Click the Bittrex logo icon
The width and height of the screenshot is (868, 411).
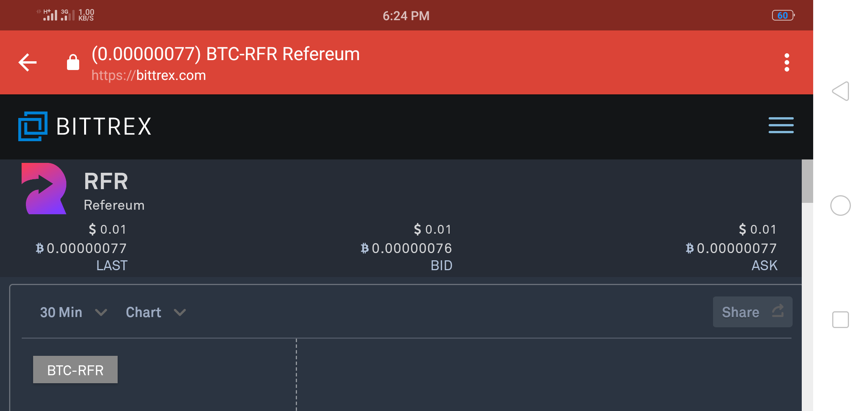[33, 126]
